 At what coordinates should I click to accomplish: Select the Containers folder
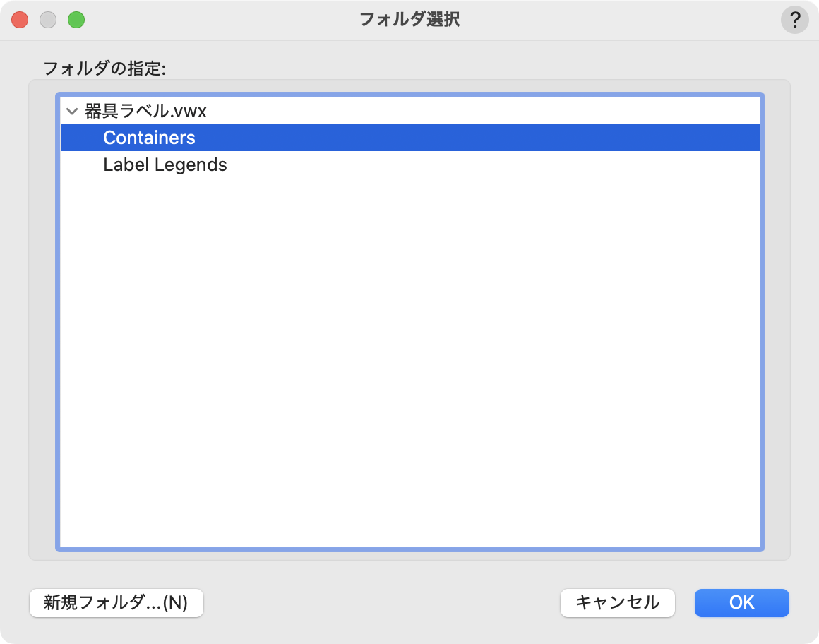click(149, 138)
